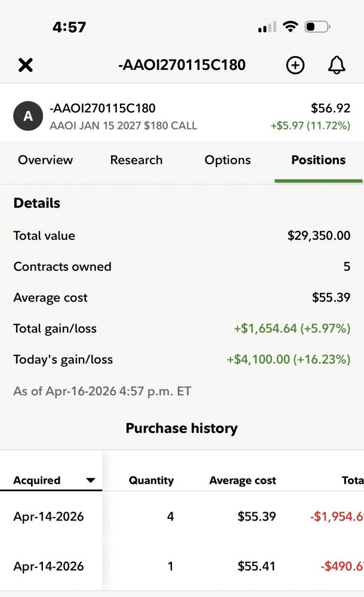Screen dimensions: 364x597
Task: Tap the $56.92 last price quote
Action: coord(330,108)
